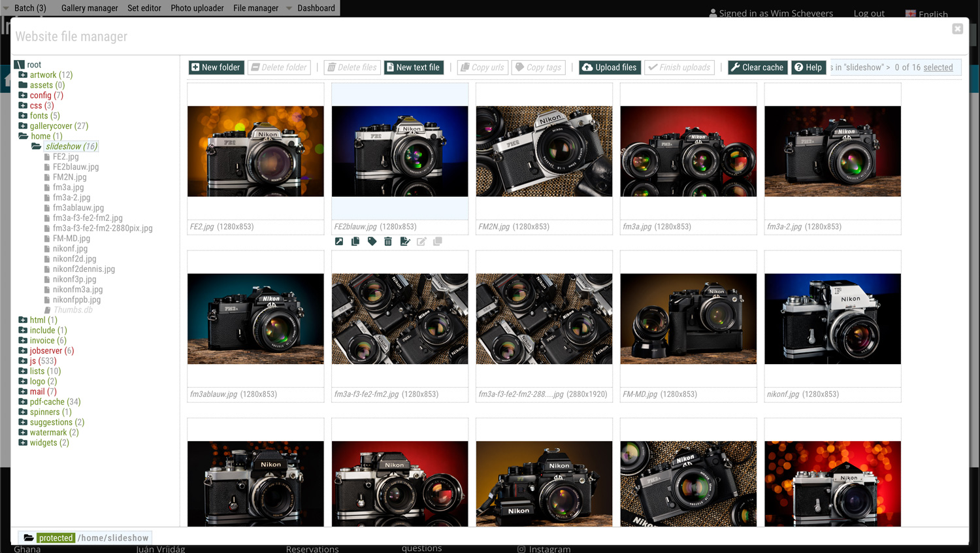The height and width of the screenshot is (553, 980).
Task: Click the root folder icon in the tree
Action: (20, 65)
